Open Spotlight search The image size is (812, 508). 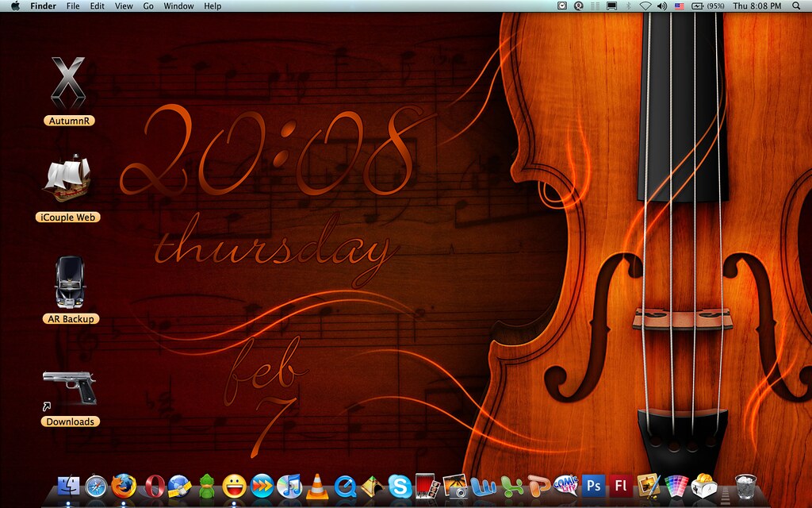[797, 6]
